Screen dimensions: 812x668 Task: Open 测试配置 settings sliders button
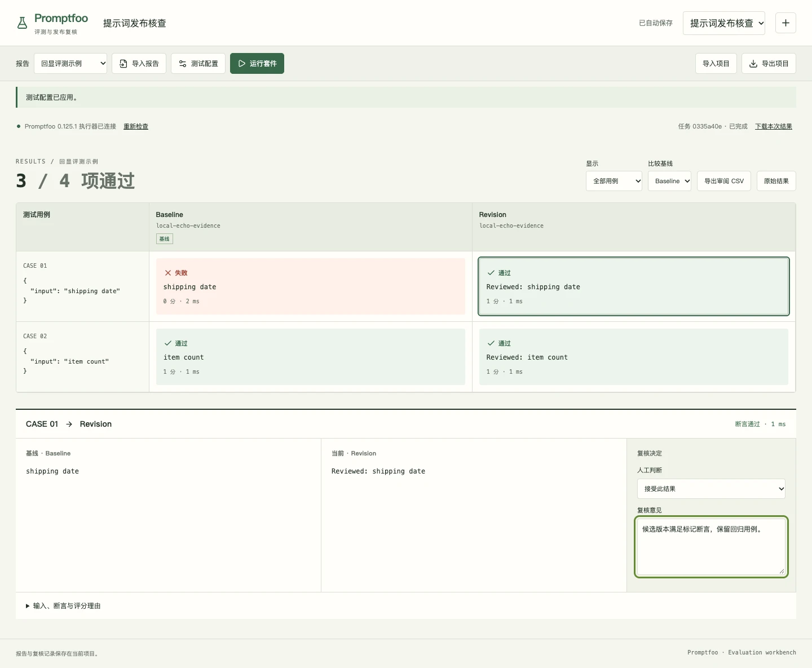tap(198, 64)
